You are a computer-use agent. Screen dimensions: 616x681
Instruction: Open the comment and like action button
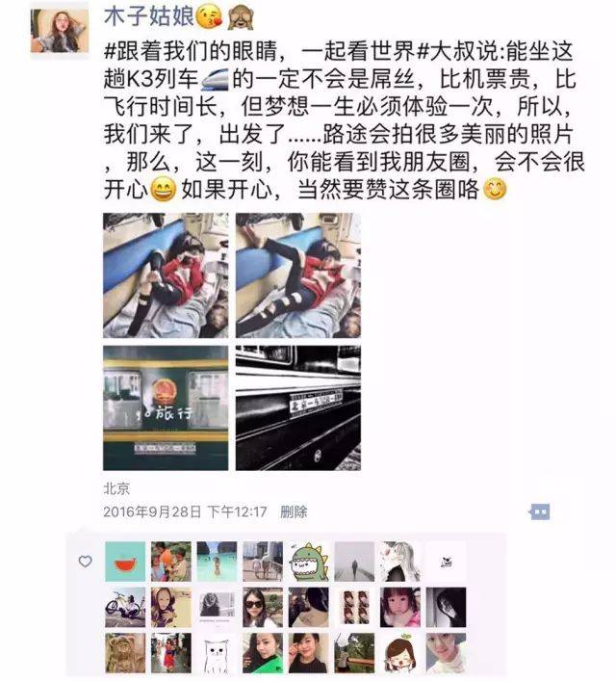tap(539, 511)
